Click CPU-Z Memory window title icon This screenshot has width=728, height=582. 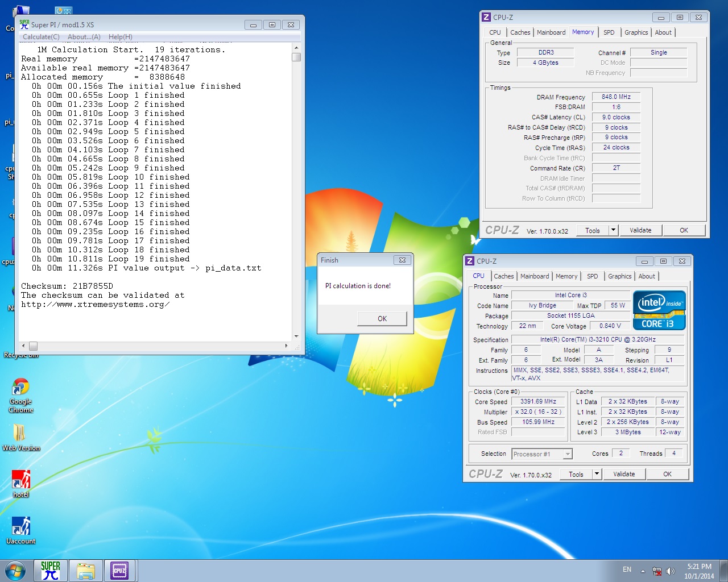[486, 17]
